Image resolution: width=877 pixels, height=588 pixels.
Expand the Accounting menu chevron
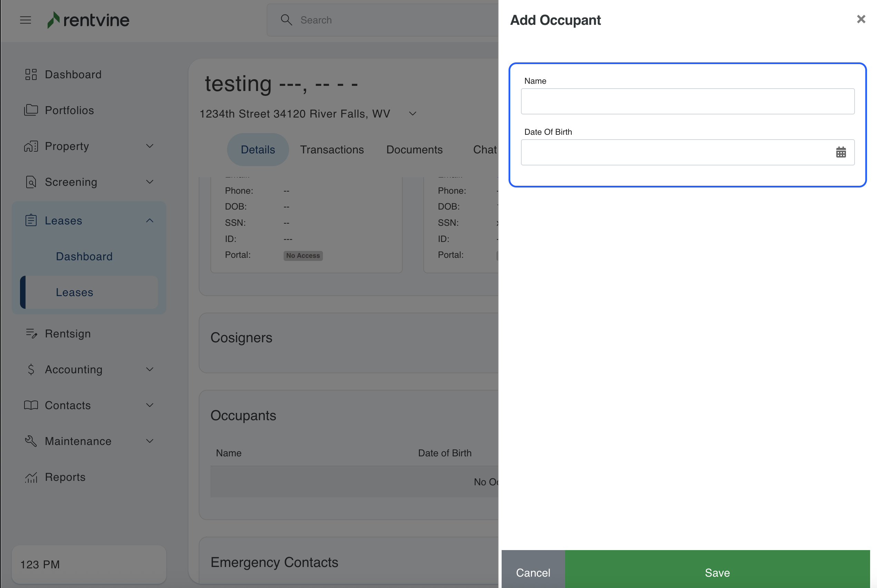tap(150, 369)
